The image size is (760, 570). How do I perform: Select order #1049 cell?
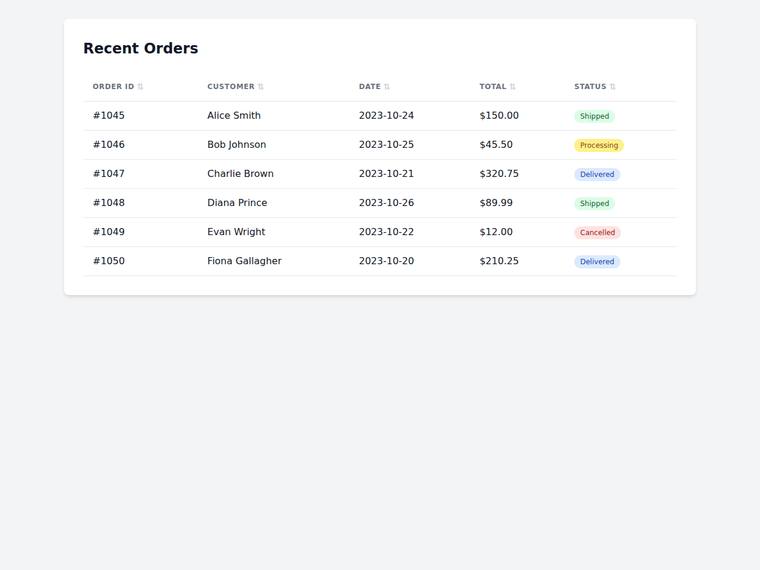pos(109,232)
